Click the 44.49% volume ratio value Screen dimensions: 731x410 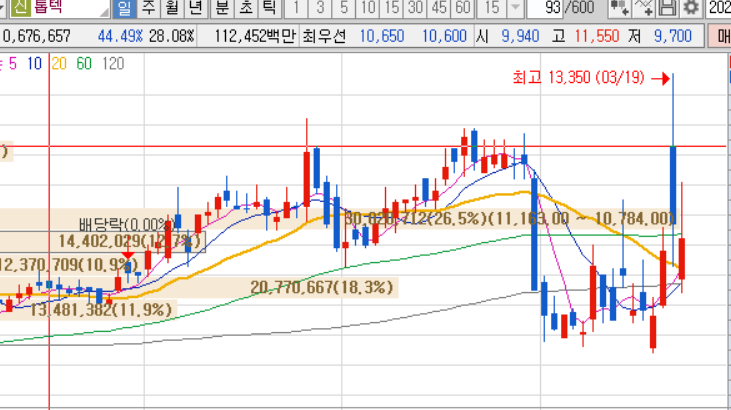tap(120, 36)
